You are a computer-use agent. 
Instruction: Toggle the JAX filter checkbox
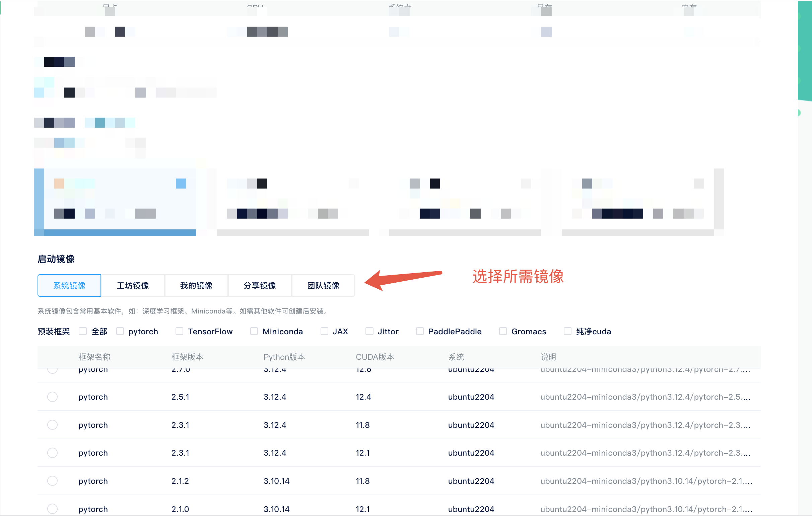(324, 331)
